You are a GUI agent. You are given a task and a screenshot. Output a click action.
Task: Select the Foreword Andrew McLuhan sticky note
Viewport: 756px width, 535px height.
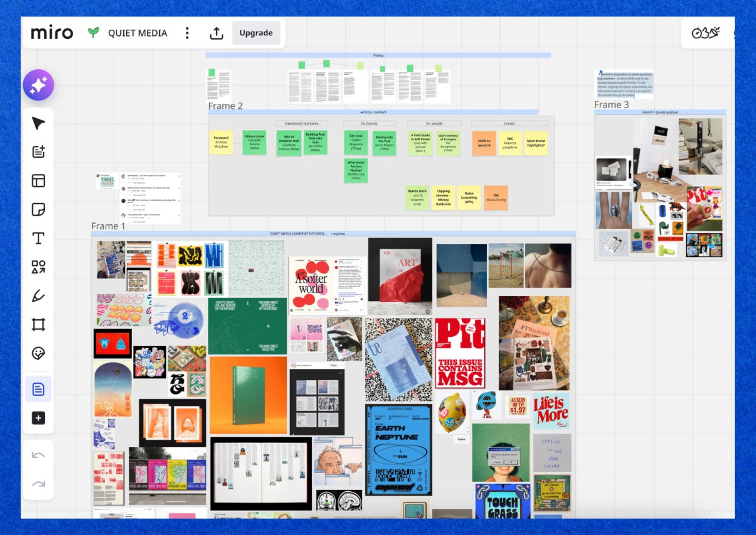[x=221, y=142]
